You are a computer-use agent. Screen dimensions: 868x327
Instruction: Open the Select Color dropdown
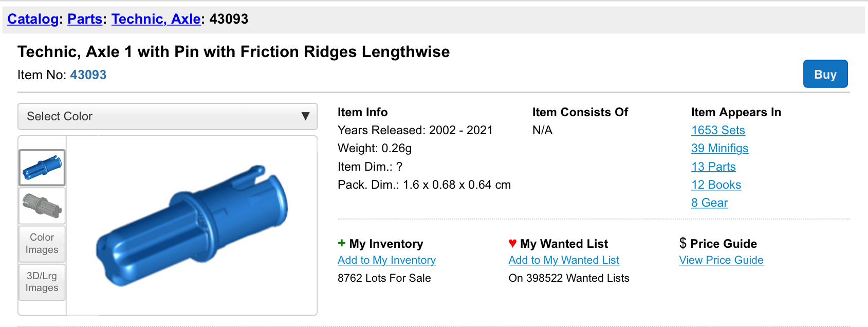(x=168, y=116)
